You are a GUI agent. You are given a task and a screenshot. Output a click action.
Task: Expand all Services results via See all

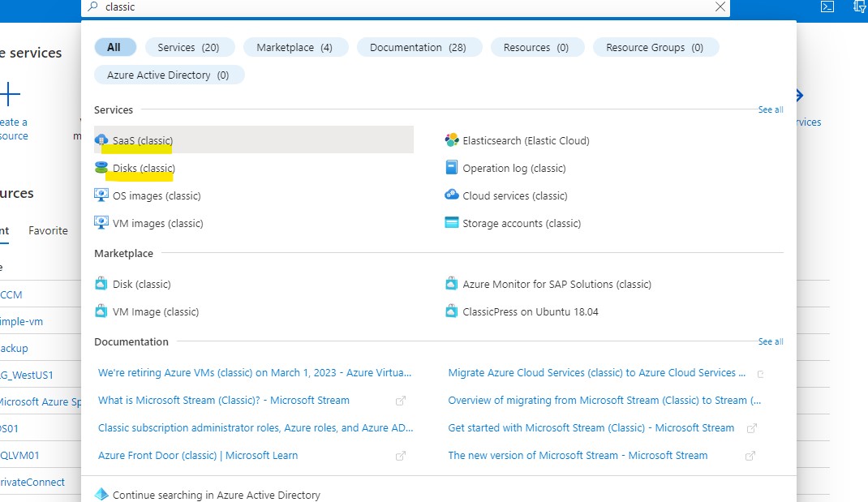(769, 109)
